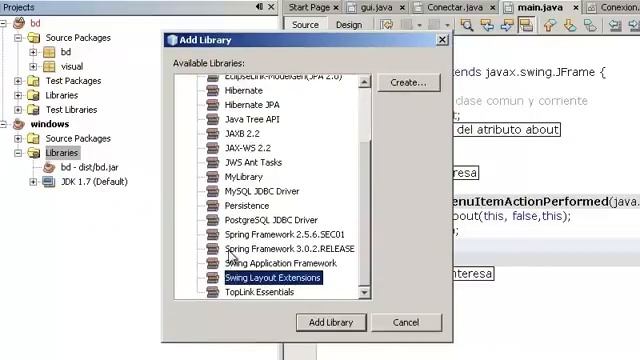The image size is (640, 360).
Task: Collapse windows Libraries node
Action: click(18, 153)
